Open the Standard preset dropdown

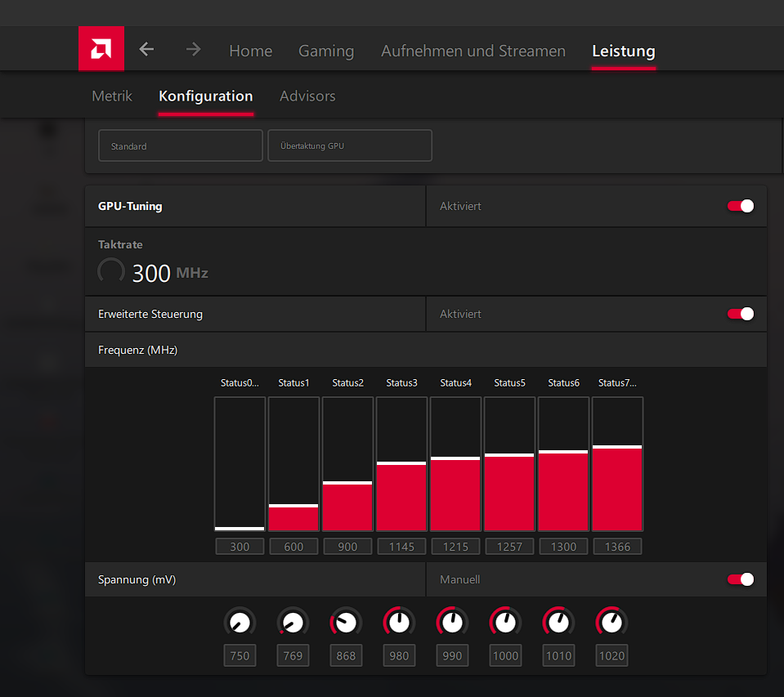coord(180,145)
